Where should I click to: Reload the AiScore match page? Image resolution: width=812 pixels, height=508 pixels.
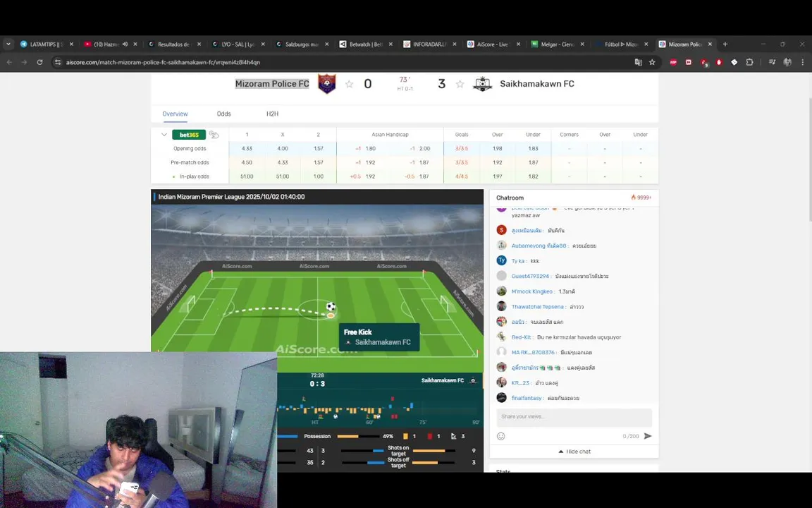pos(39,62)
